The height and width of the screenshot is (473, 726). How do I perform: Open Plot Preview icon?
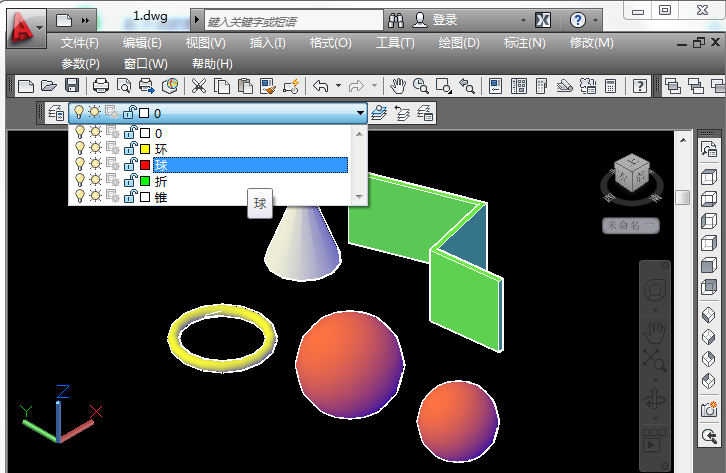124,86
